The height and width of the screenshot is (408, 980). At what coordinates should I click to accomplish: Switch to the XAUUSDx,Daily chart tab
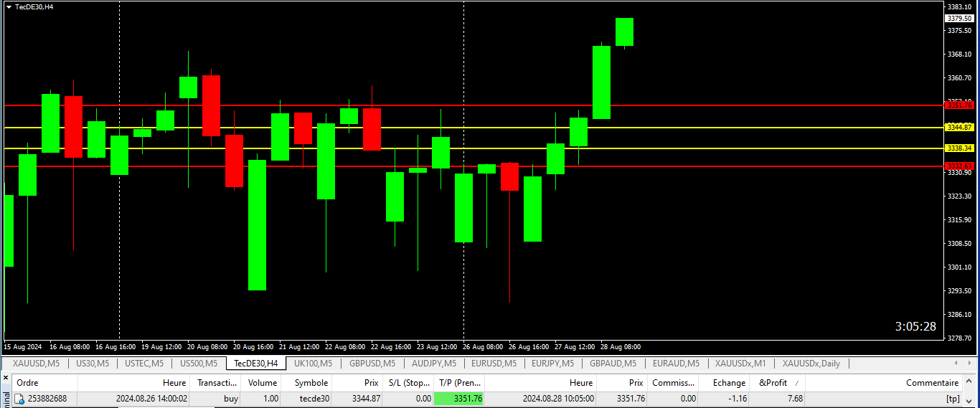point(811,364)
